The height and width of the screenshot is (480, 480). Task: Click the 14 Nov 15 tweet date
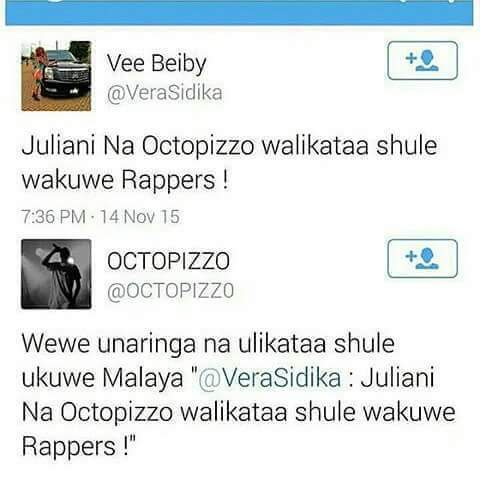pyautogui.click(x=140, y=217)
